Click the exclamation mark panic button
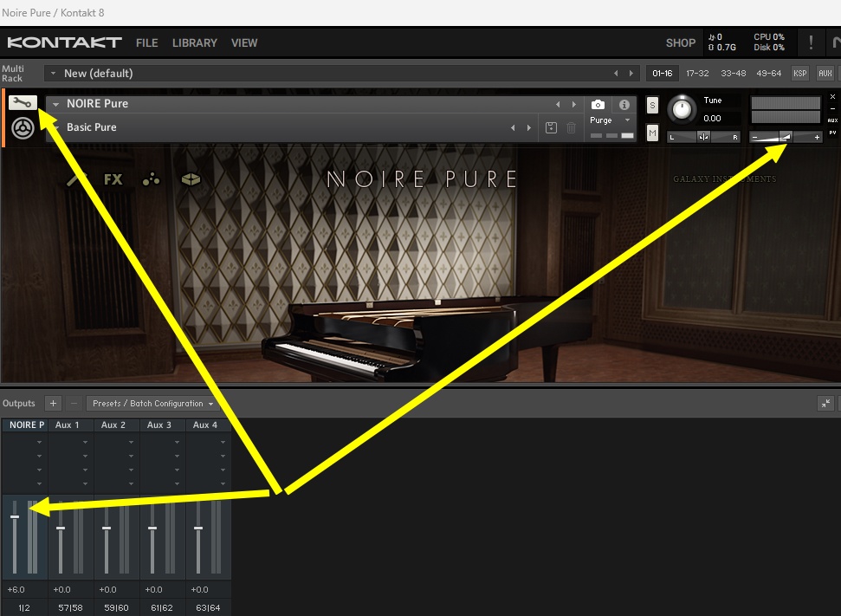This screenshot has height=616, width=841. pyautogui.click(x=811, y=42)
